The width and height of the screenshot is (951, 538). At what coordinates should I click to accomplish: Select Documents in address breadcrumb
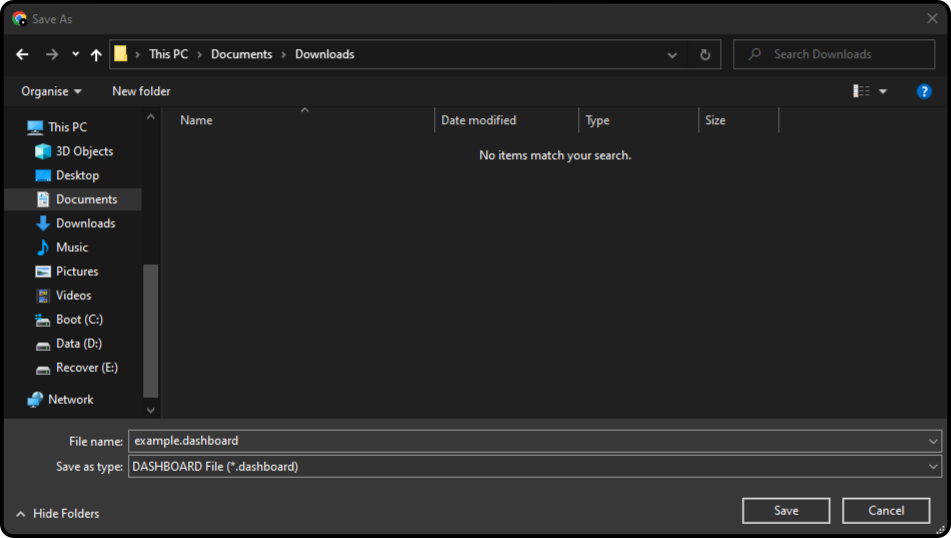pos(241,54)
